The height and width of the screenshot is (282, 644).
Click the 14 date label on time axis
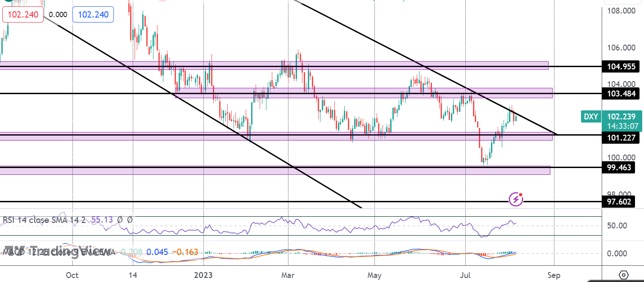tap(133, 275)
